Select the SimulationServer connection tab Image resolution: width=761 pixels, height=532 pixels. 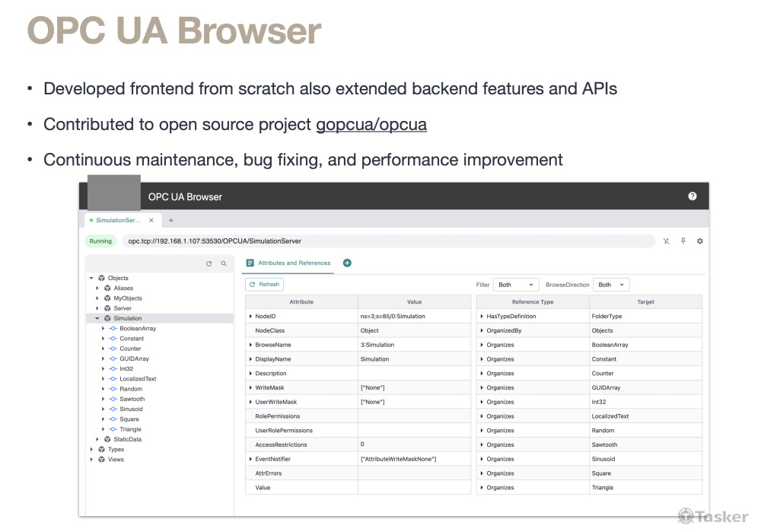(118, 221)
